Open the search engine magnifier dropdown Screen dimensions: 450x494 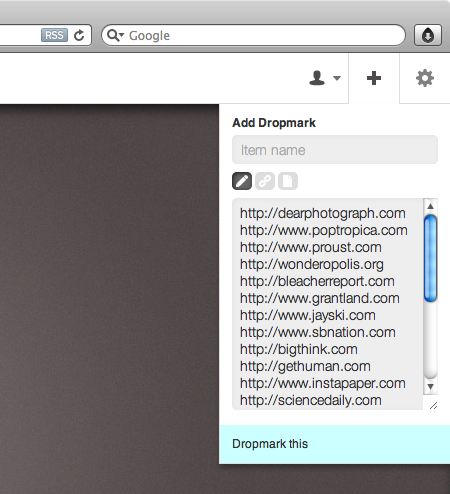click(x=115, y=35)
